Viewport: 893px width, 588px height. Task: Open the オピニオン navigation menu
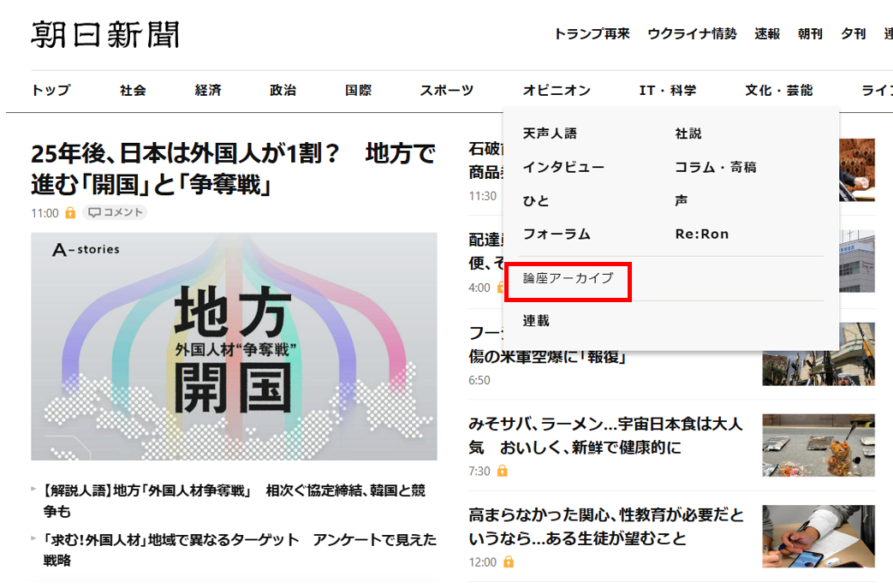557,90
